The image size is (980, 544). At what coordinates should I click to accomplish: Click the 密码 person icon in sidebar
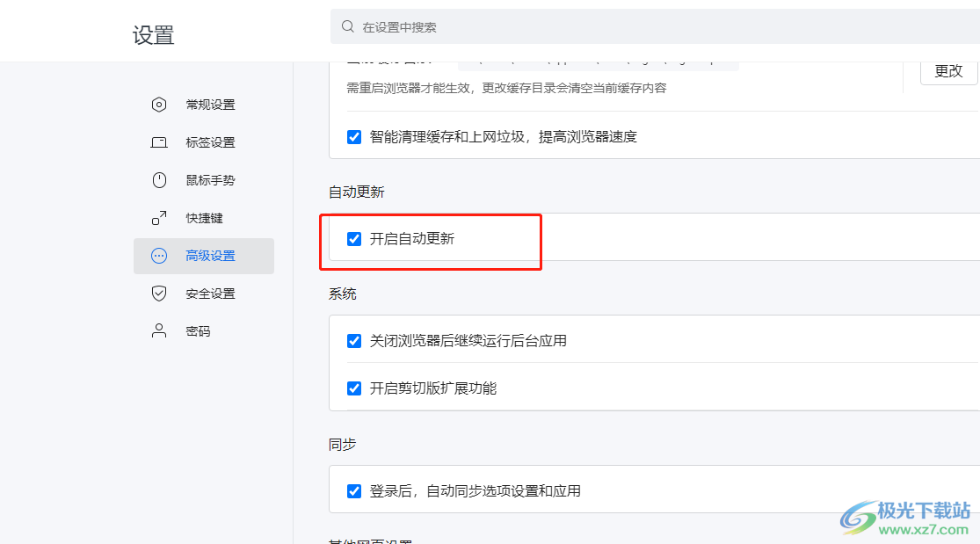(159, 330)
